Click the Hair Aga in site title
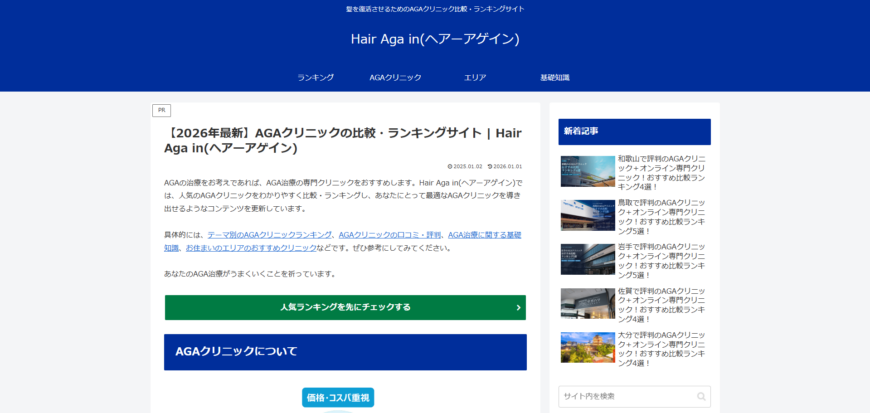Image resolution: width=870 pixels, height=413 pixels. (x=435, y=39)
